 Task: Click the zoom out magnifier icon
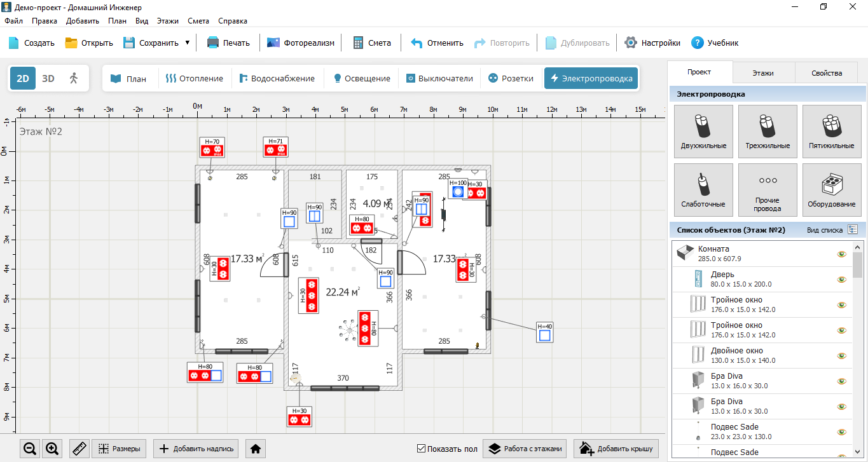pos(30,449)
